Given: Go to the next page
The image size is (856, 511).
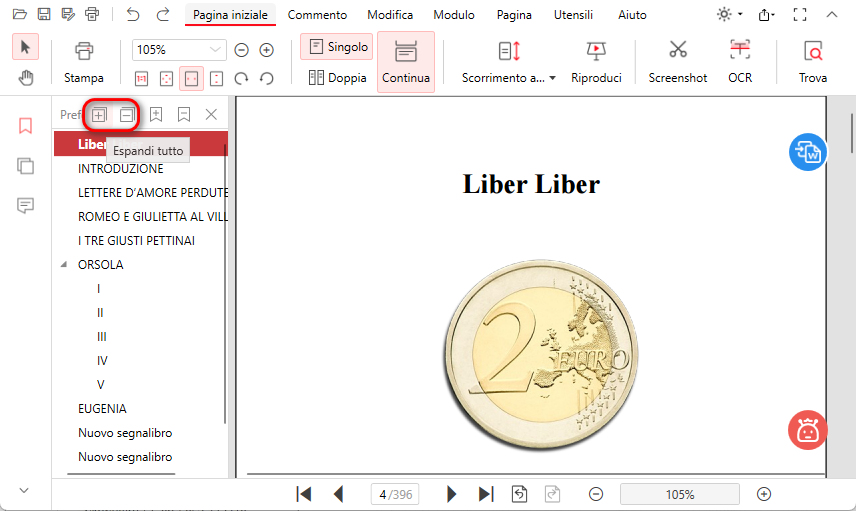Looking at the screenshot, I should click(x=451, y=494).
